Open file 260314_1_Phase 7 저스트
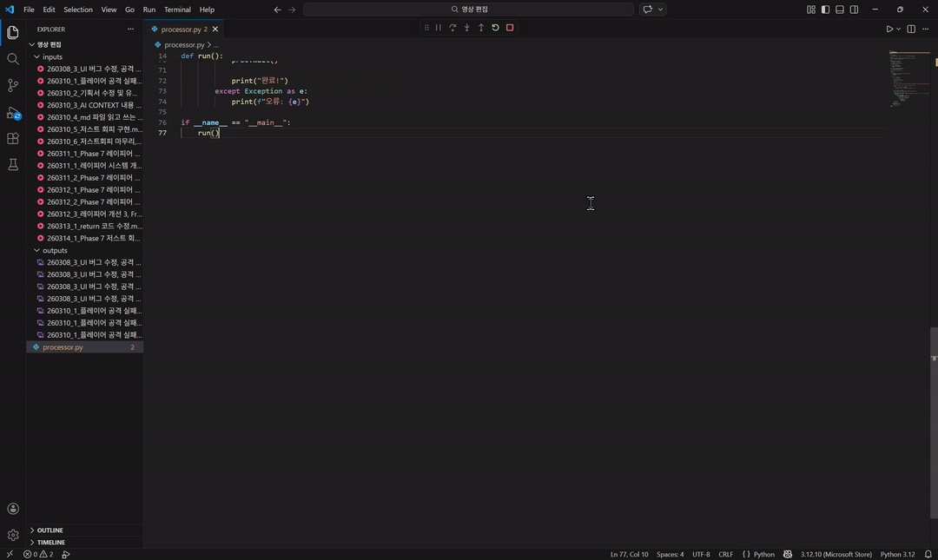938x560 pixels. coord(84,238)
